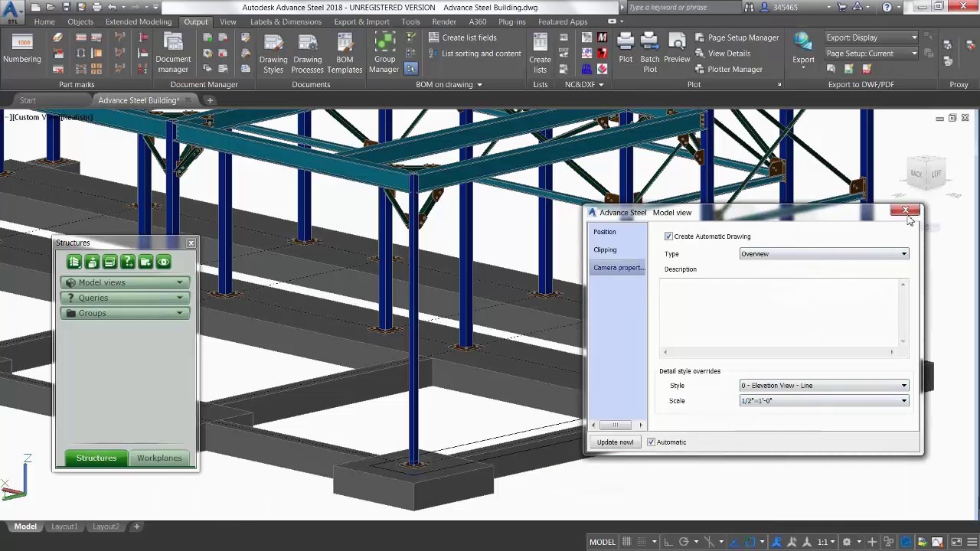Click the Save icon in quick access toolbar
This screenshot has height=551, width=980.
67,7
